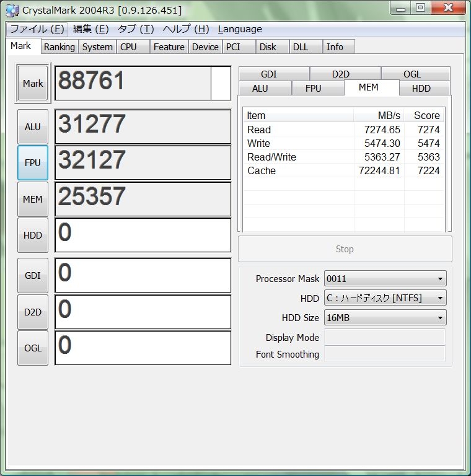471x476 pixels.
Task: Show the FPU results tab
Action: click(318, 89)
